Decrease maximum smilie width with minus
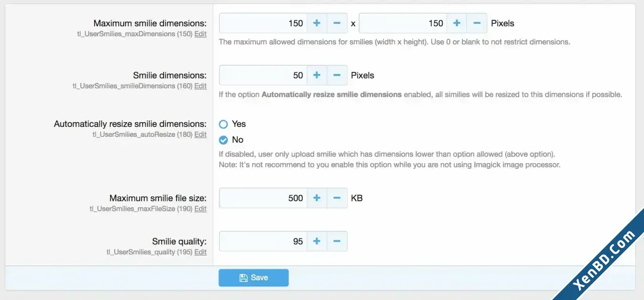 click(x=337, y=23)
